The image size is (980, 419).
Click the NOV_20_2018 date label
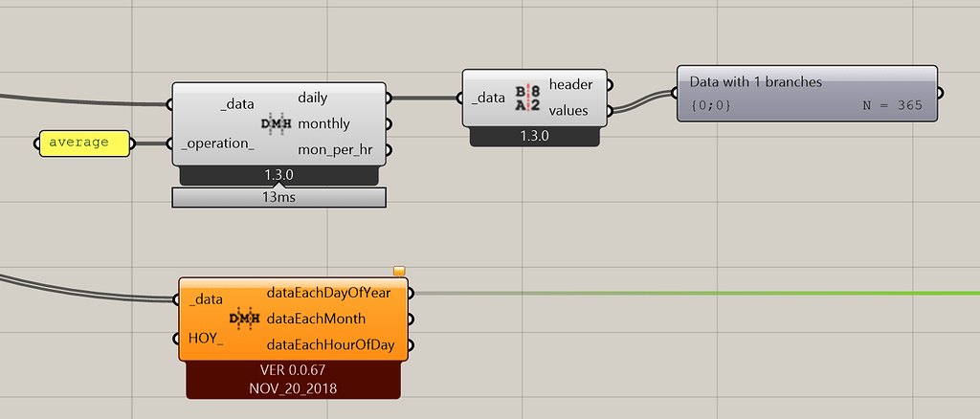293,389
